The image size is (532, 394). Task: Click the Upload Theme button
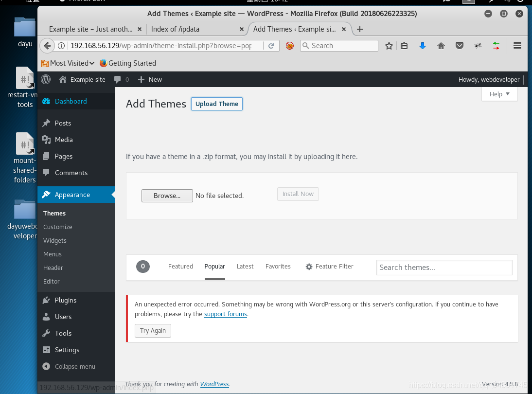(217, 104)
